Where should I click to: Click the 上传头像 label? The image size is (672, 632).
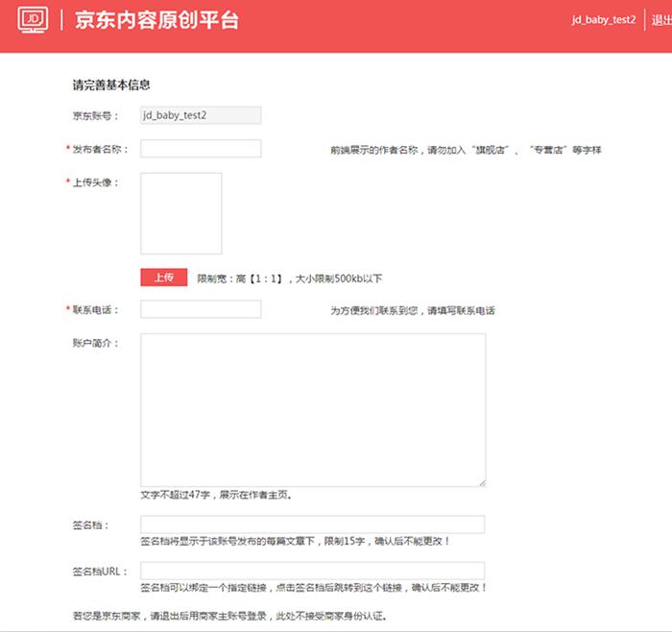pos(96,182)
